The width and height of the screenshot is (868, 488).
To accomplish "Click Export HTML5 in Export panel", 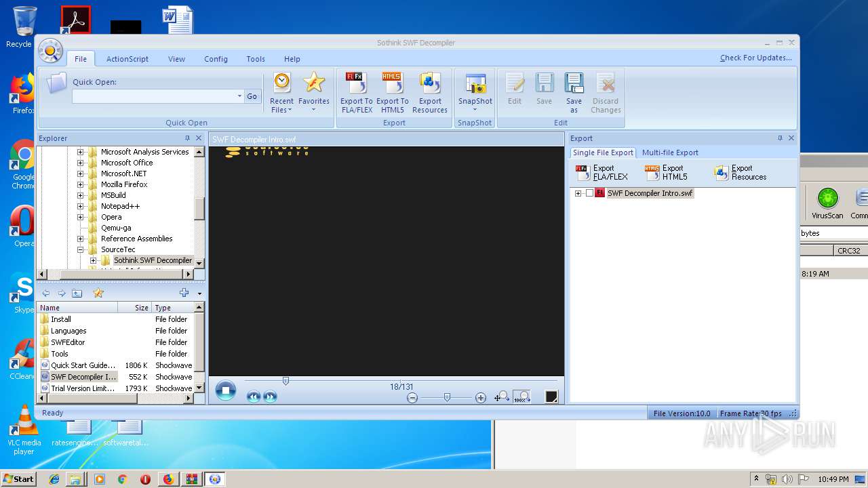I will 666,173.
